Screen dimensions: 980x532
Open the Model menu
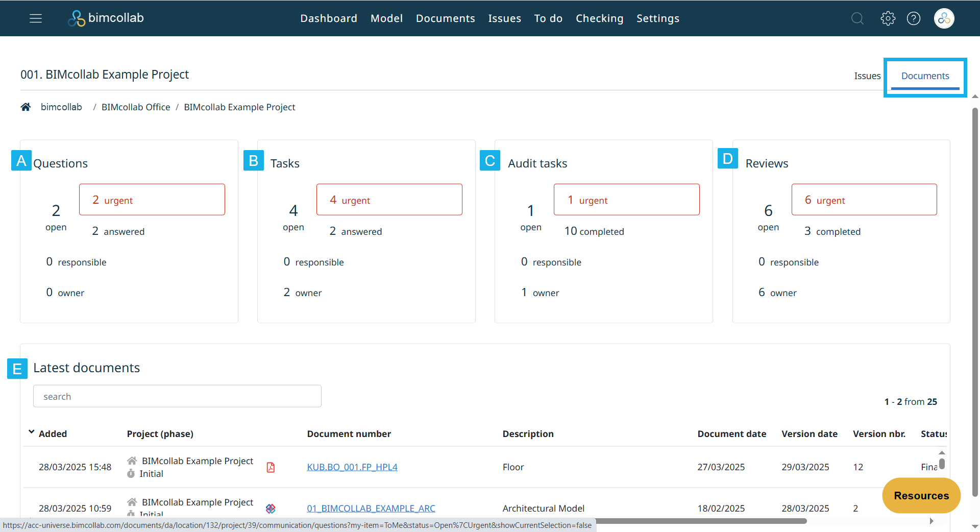tap(386, 18)
